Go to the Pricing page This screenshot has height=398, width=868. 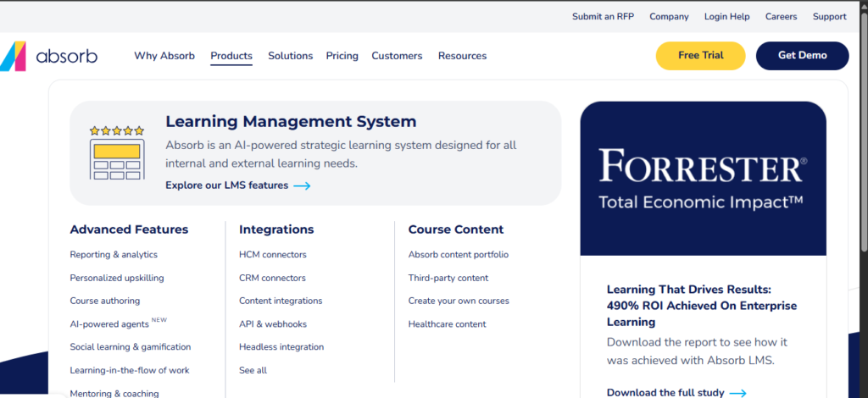342,56
